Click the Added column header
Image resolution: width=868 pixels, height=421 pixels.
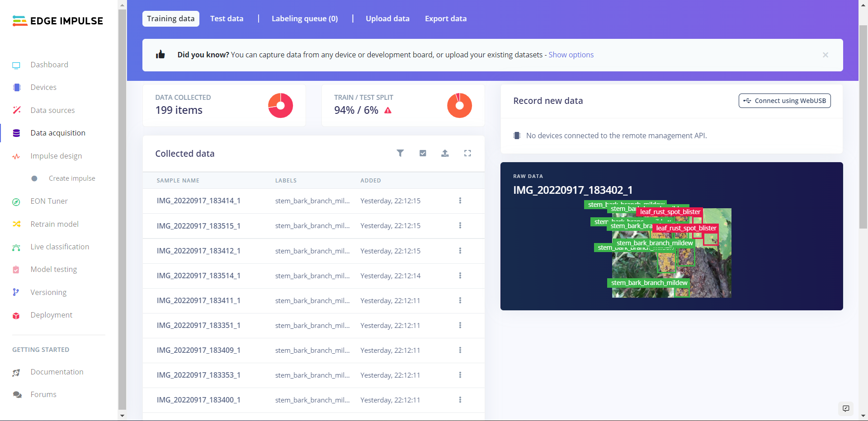371,181
